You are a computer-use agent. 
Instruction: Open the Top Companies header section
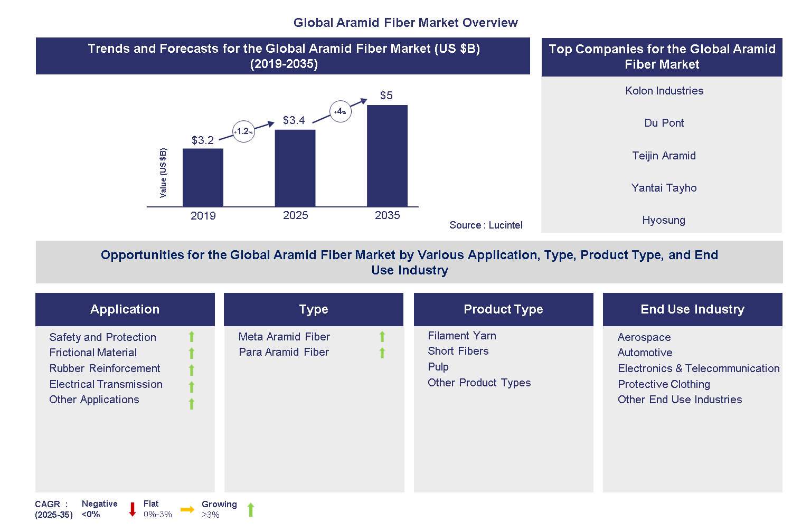662,57
